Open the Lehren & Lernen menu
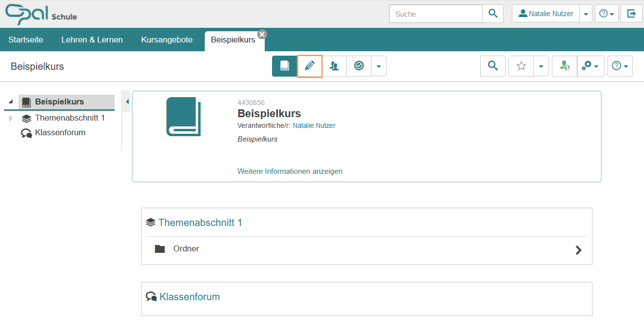 [92, 40]
